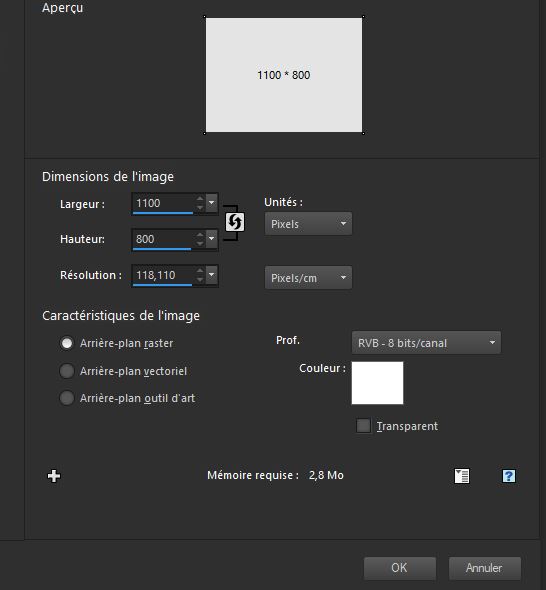Open the Unités Pixels dropdown
This screenshot has height=590, width=546.
point(308,224)
